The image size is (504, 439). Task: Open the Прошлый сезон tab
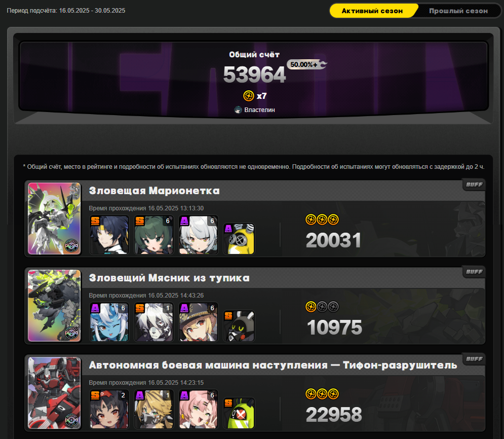pyautogui.click(x=458, y=11)
